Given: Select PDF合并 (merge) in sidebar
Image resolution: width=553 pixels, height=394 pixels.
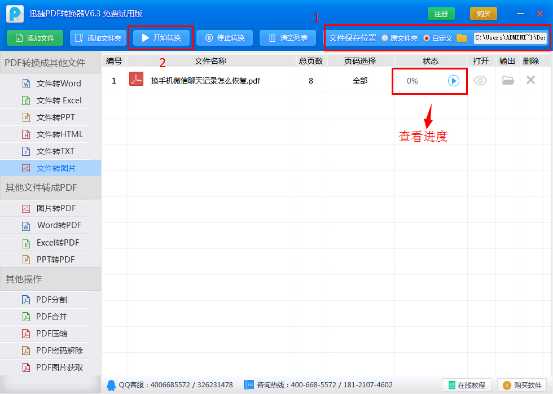Looking at the screenshot, I should tap(51, 317).
